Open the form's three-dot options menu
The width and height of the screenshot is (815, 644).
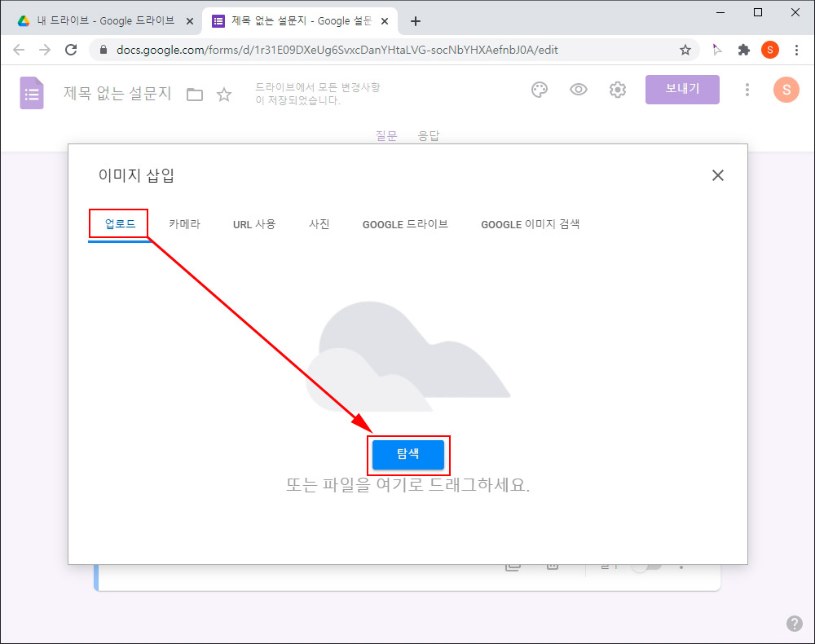click(747, 90)
